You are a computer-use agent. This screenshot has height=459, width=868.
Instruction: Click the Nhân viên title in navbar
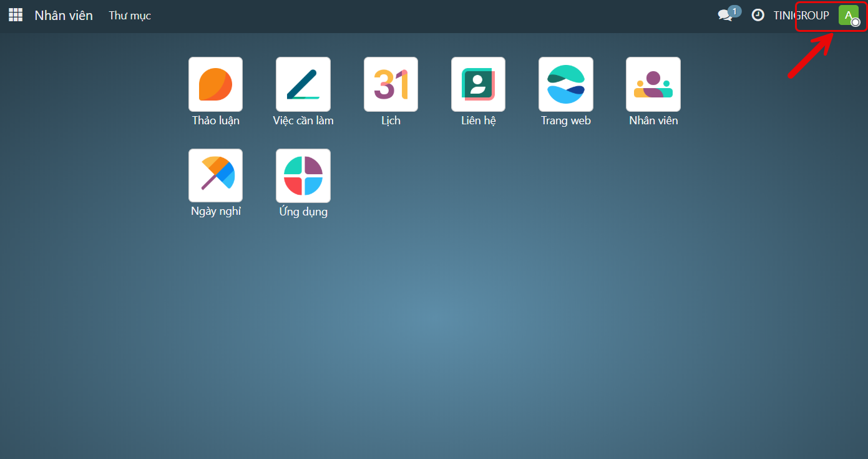click(64, 16)
